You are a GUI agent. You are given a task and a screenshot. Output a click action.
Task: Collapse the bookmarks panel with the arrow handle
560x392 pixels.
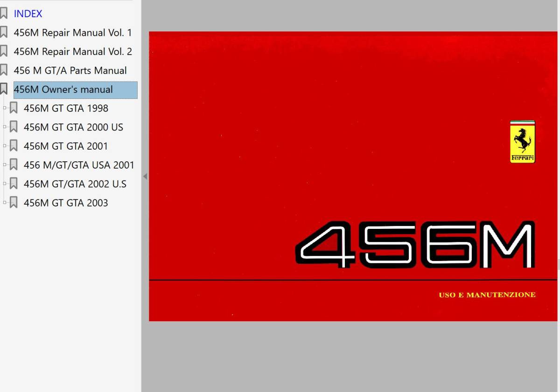145,177
